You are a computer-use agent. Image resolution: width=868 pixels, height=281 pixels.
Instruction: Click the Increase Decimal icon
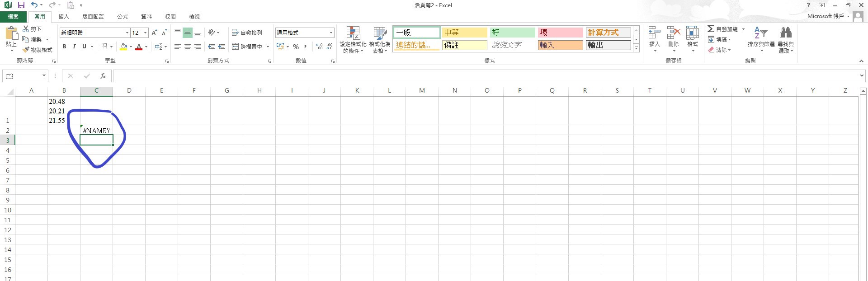[x=319, y=47]
